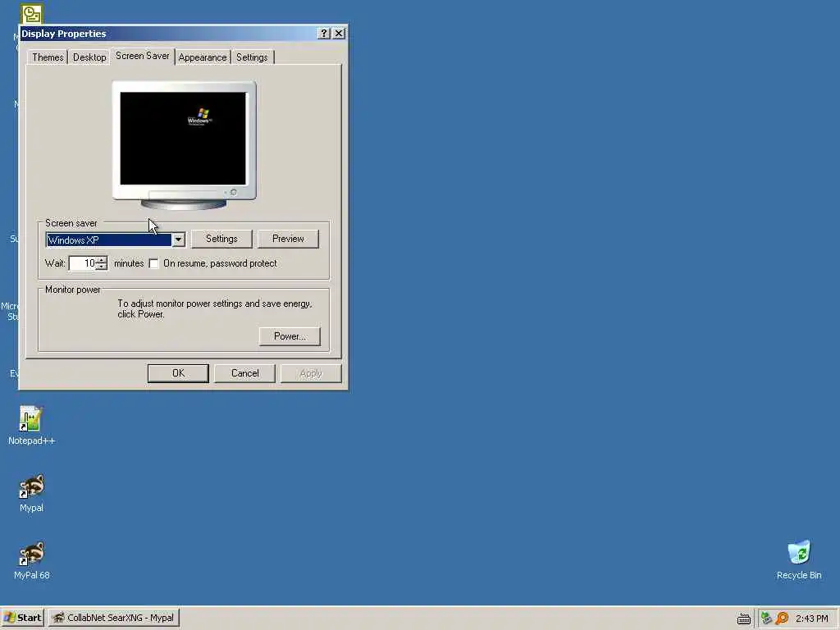
Task: Open the Recycle Bin icon
Action: [799, 559]
